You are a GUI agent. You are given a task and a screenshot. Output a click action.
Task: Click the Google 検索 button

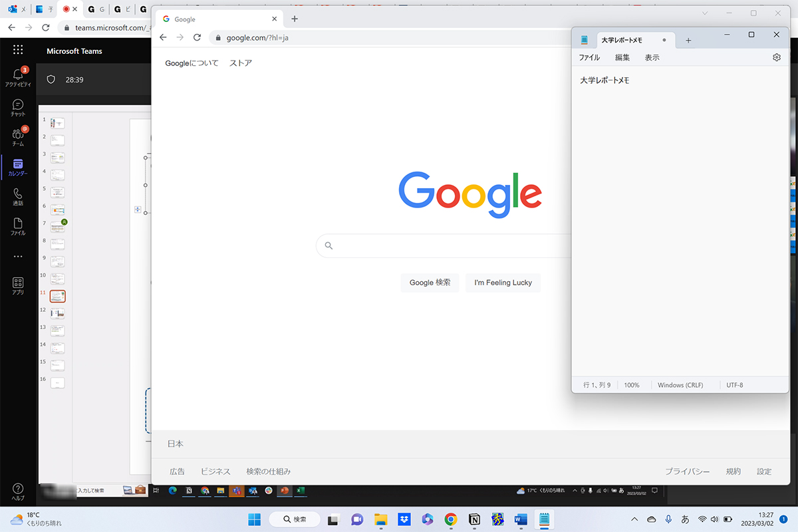pos(430,283)
